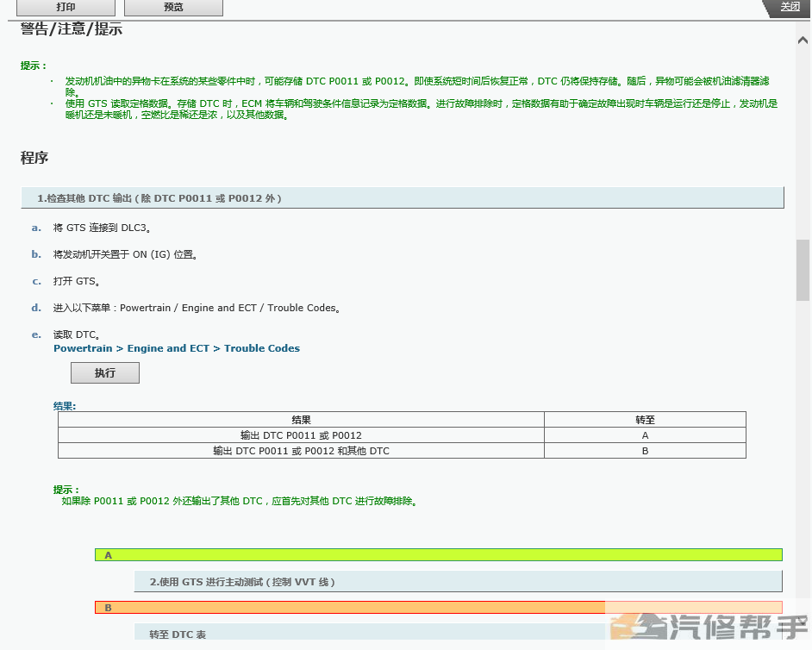Viewport: 812px width, 650px height.
Task: Click step e. 读取 DTC
Action: (x=77, y=335)
